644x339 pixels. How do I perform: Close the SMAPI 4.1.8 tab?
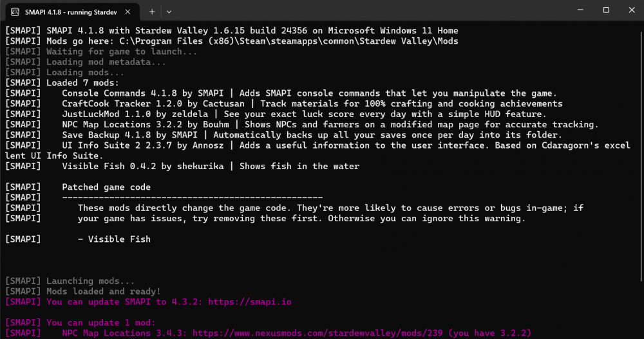point(128,12)
